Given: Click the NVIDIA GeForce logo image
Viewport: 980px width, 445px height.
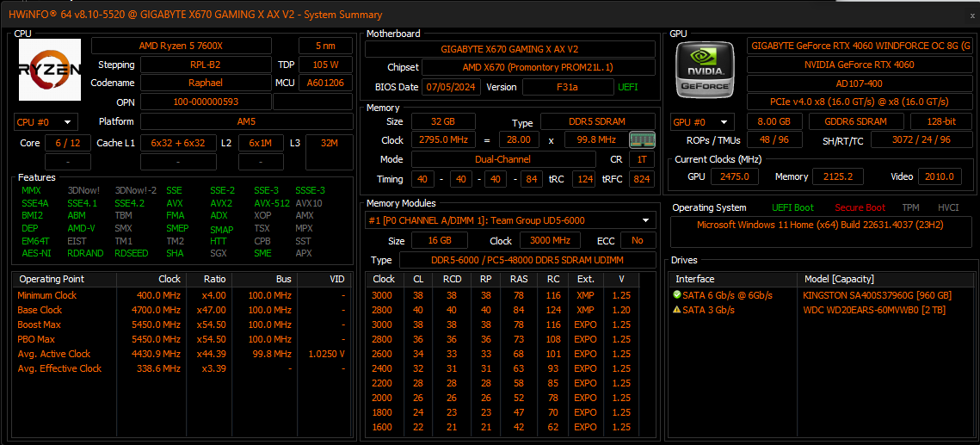Looking at the screenshot, I should (705, 68).
